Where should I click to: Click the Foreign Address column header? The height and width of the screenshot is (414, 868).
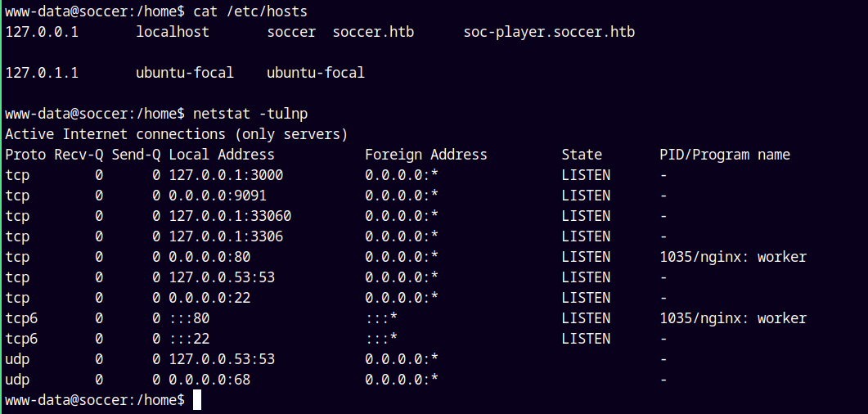pos(426,155)
